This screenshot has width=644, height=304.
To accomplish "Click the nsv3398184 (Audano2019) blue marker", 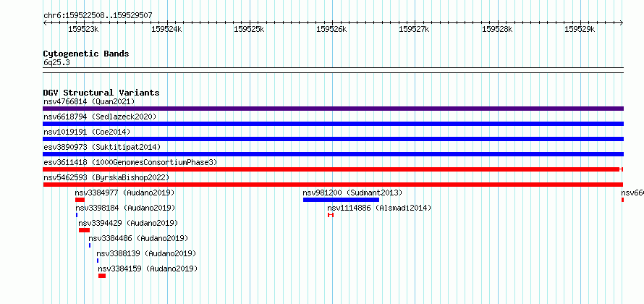I will point(77,215).
